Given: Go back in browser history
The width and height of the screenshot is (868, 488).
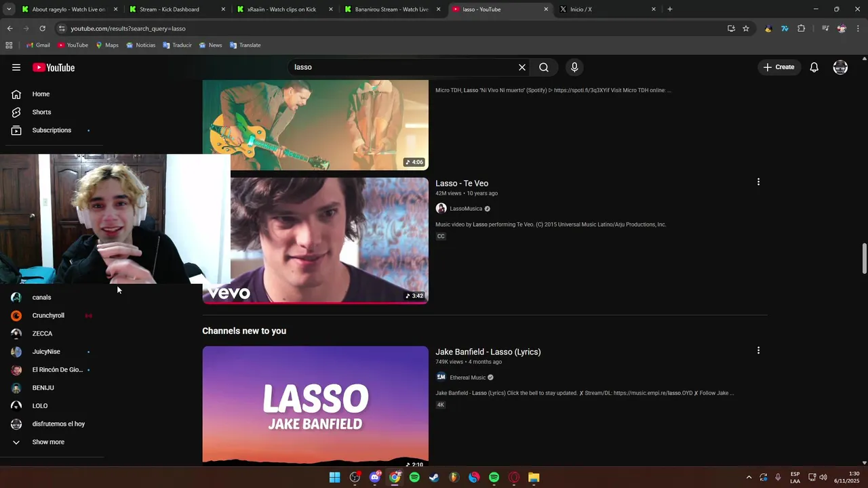Looking at the screenshot, I should pyautogui.click(x=9, y=28).
